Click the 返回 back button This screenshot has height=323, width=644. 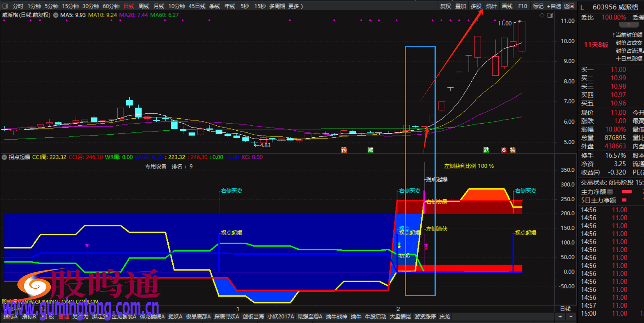[569, 6]
